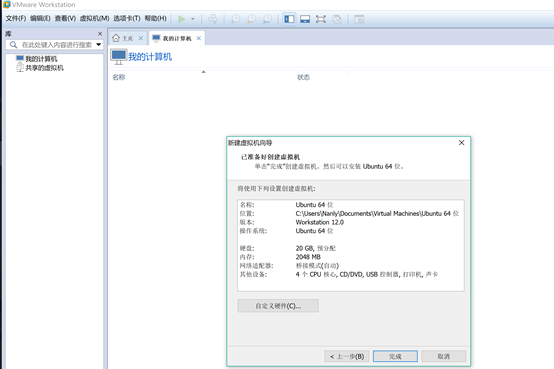Select 我的计算机 in library tree
Viewport: 554px width, 369px height.
[x=41, y=59]
